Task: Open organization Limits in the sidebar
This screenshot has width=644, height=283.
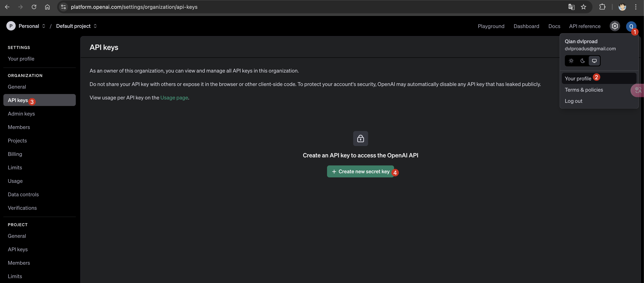Action: (40, 167)
